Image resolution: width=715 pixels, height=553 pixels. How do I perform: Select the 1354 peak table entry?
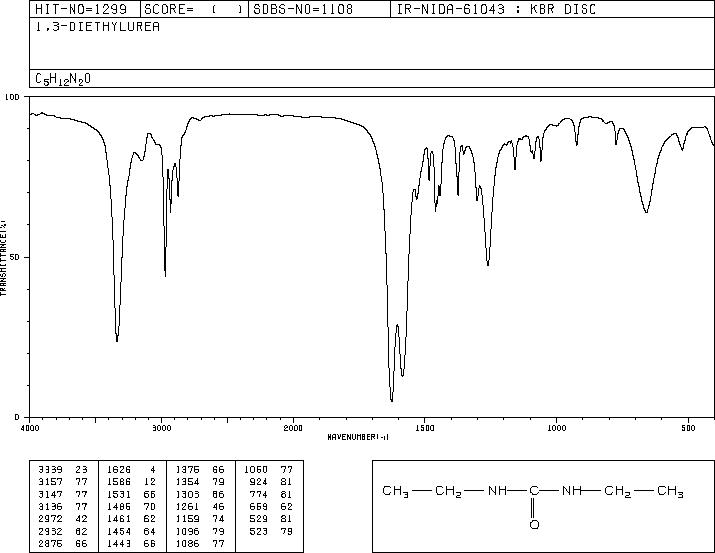click(x=200, y=482)
